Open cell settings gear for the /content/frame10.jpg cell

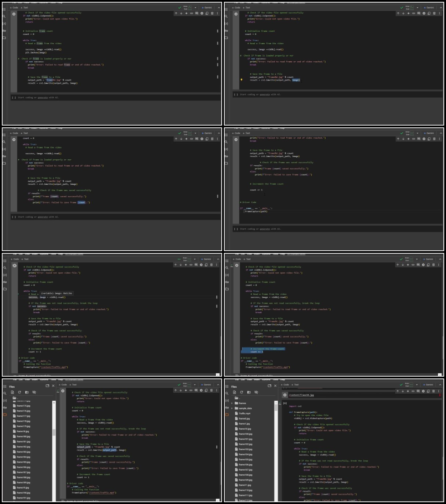(x=423, y=391)
